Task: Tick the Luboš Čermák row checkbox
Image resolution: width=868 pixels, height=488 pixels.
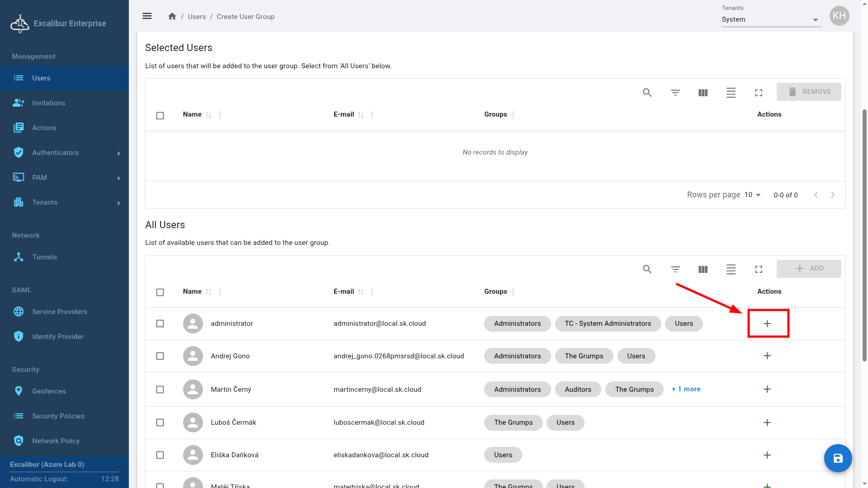Action: [x=160, y=422]
